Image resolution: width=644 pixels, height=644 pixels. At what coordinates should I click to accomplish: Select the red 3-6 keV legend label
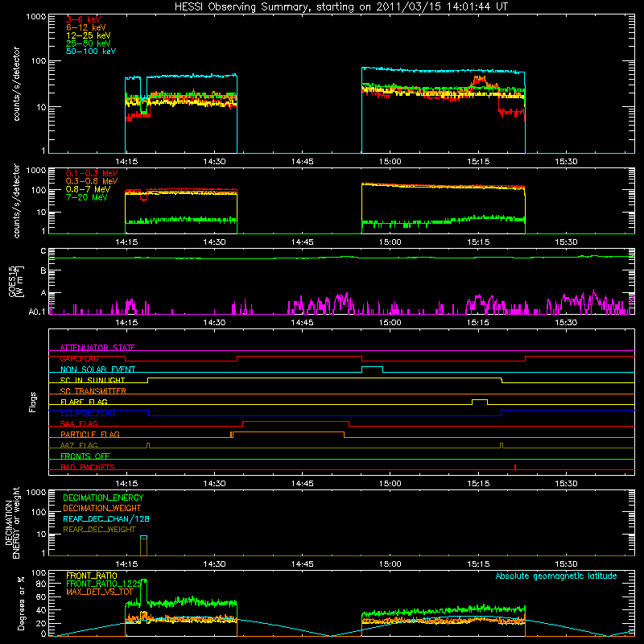point(84,19)
